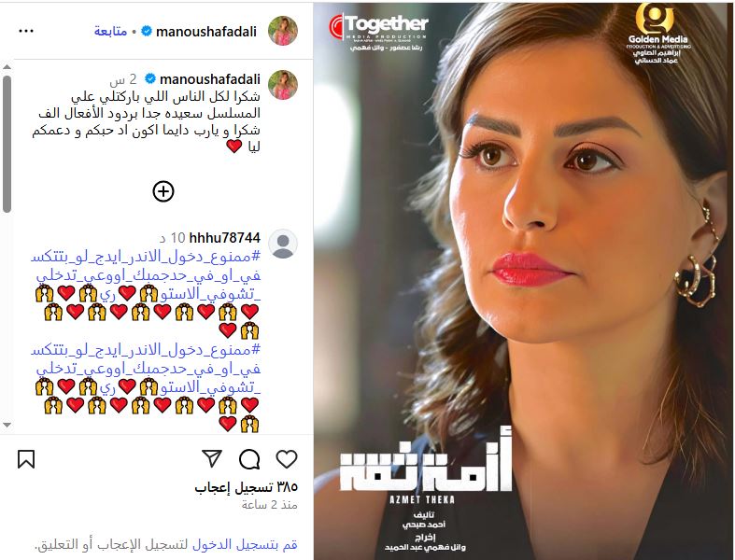View likes list ٣٨٥ تسجيل إعجاب

pos(247,487)
